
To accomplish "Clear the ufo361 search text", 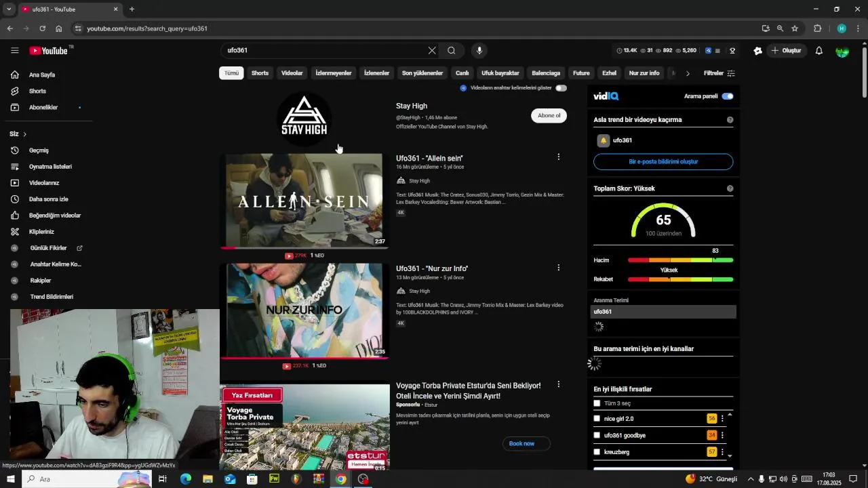I will pos(432,51).
